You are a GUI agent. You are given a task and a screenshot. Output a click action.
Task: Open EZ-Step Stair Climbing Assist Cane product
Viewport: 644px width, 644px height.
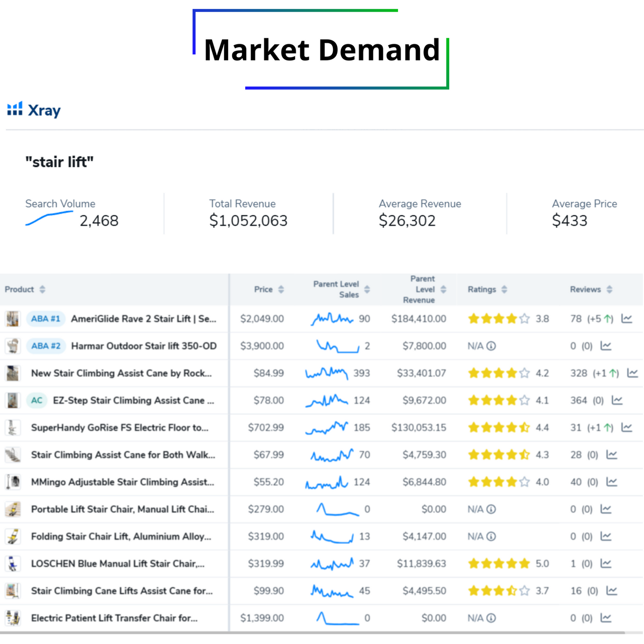point(133,400)
